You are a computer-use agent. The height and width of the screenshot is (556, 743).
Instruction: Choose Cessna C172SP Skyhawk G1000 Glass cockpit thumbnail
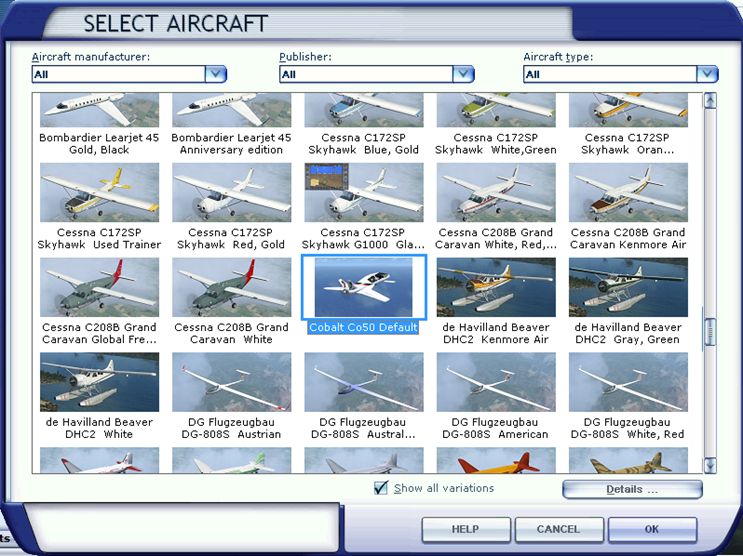point(364,192)
